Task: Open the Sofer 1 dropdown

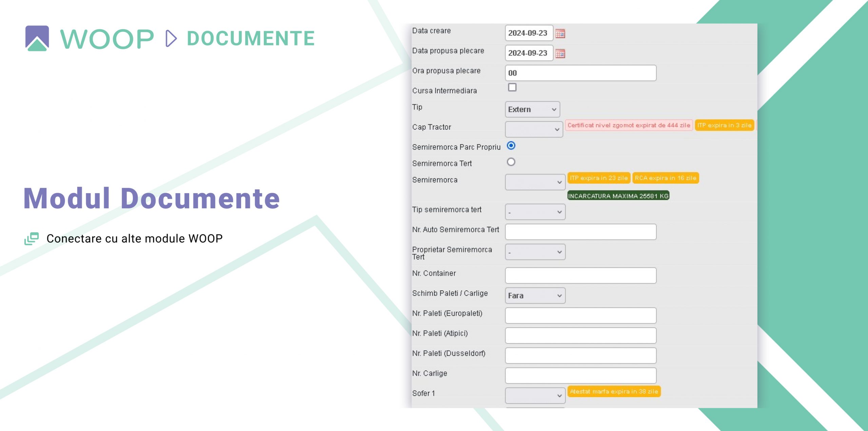Action: pos(535,395)
